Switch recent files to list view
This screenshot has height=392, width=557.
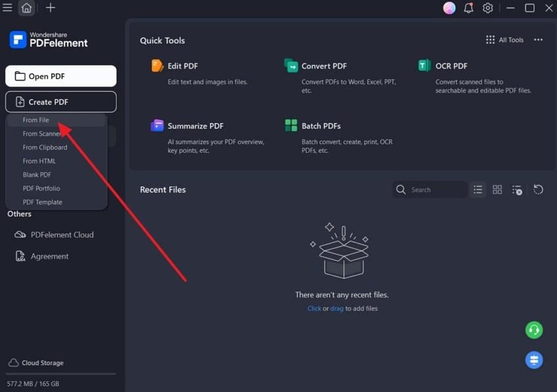tap(478, 189)
